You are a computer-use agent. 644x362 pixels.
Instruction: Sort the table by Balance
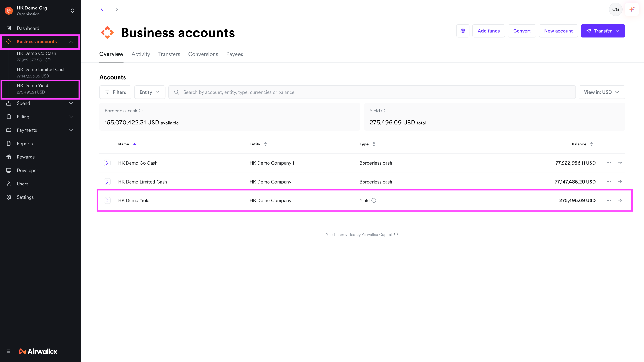coord(582,144)
